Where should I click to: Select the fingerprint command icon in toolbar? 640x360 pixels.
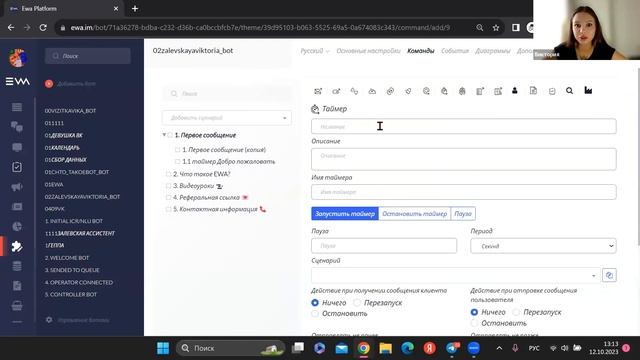coord(462,91)
